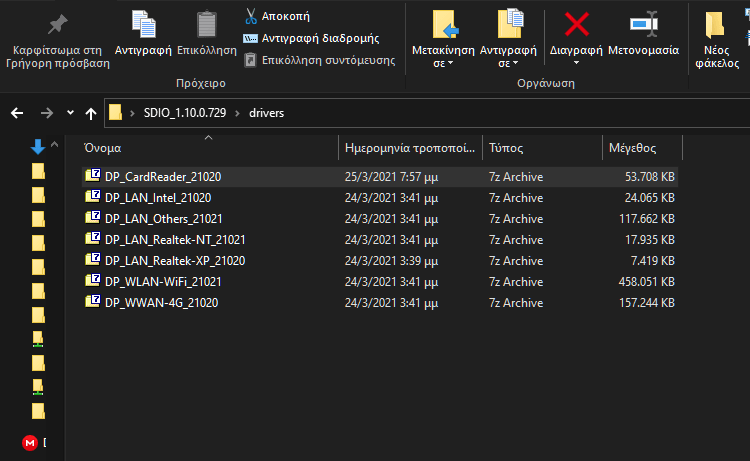Click size 458.051 KB of DP_WLAN-WiFi
Viewport: 750px width, 461px height.
[x=646, y=282]
